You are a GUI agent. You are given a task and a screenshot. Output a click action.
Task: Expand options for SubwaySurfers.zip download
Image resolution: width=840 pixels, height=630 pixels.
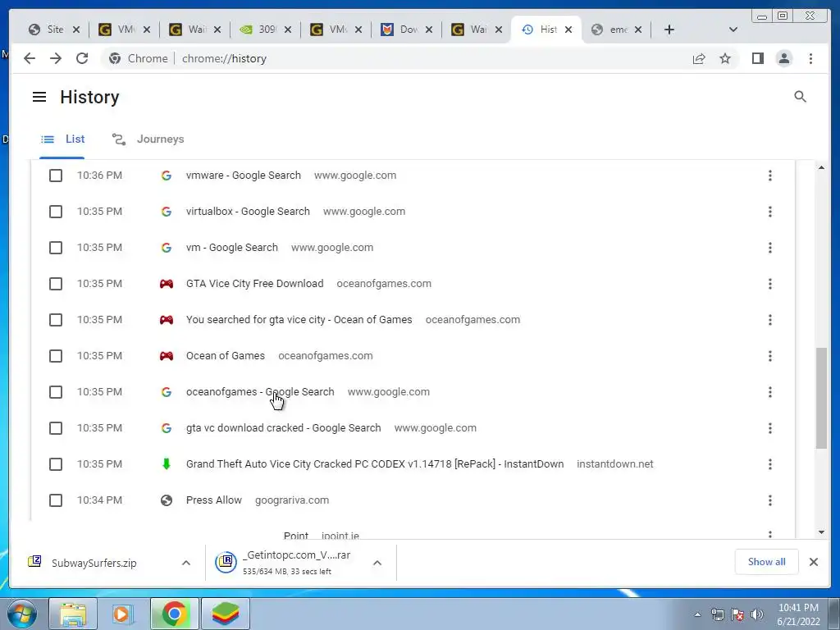pyautogui.click(x=186, y=563)
